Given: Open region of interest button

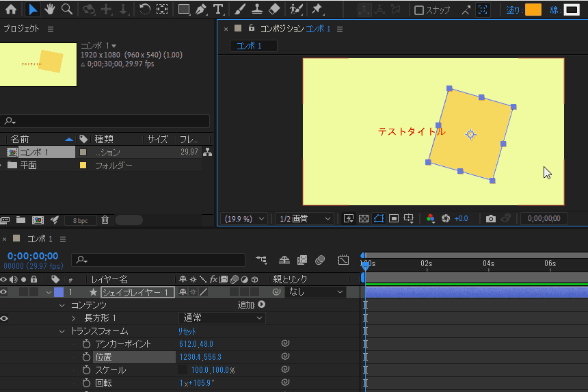Looking at the screenshot, I should [x=393, y=219].
